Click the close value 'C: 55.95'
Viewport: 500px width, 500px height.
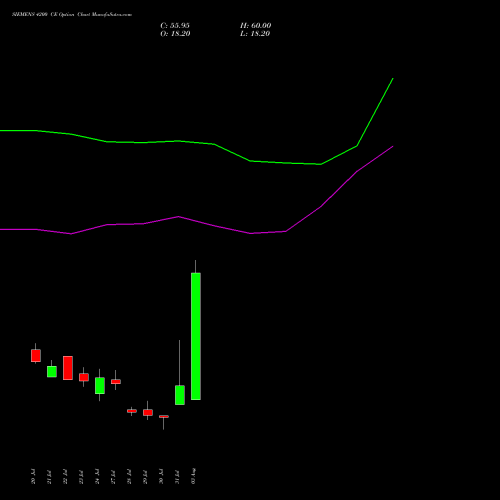click(175, 26)
